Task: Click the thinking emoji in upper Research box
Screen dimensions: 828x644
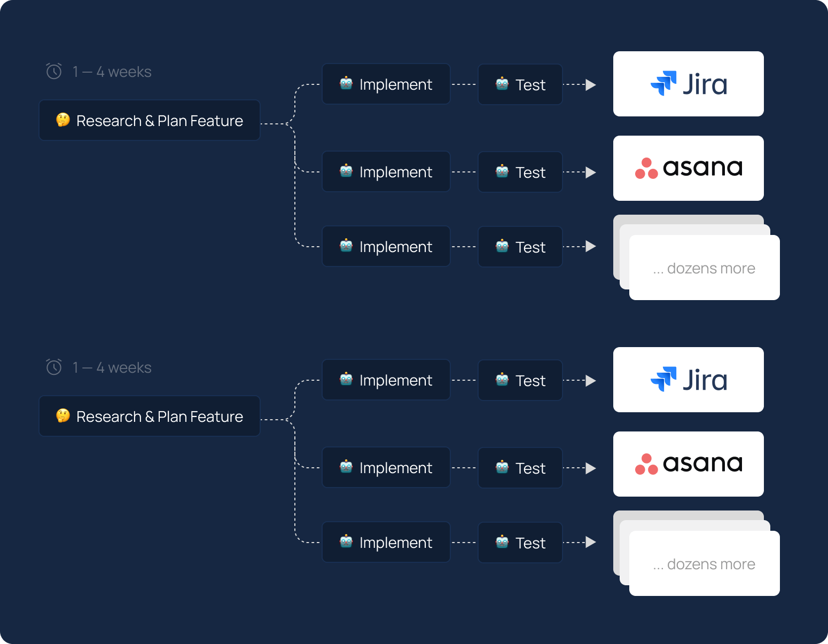Action: 63,120
